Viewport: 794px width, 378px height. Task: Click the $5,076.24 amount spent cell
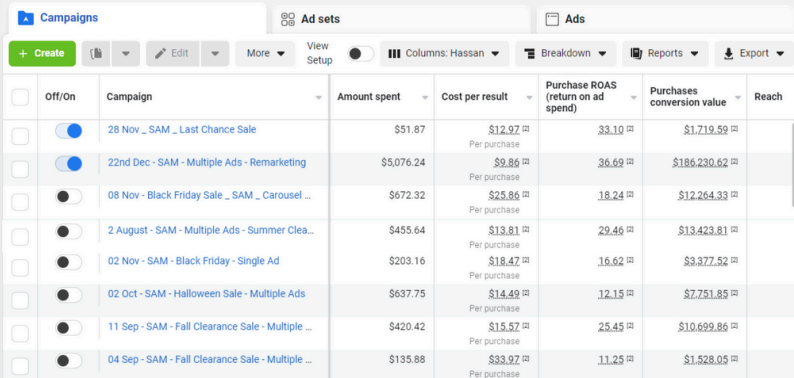click(x=403, y=162)
